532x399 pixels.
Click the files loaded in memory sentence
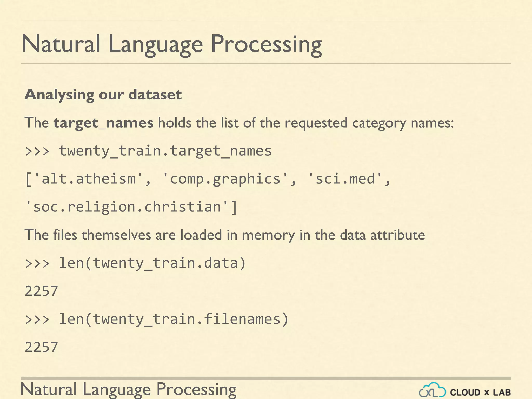click(x=225, y=235)
